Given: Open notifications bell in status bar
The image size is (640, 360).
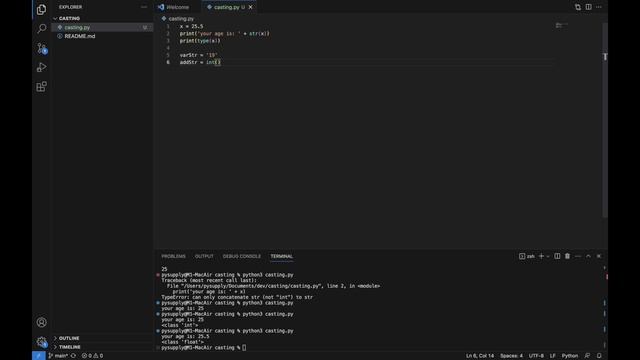Looking at the screenshot, I should (599, 356).
